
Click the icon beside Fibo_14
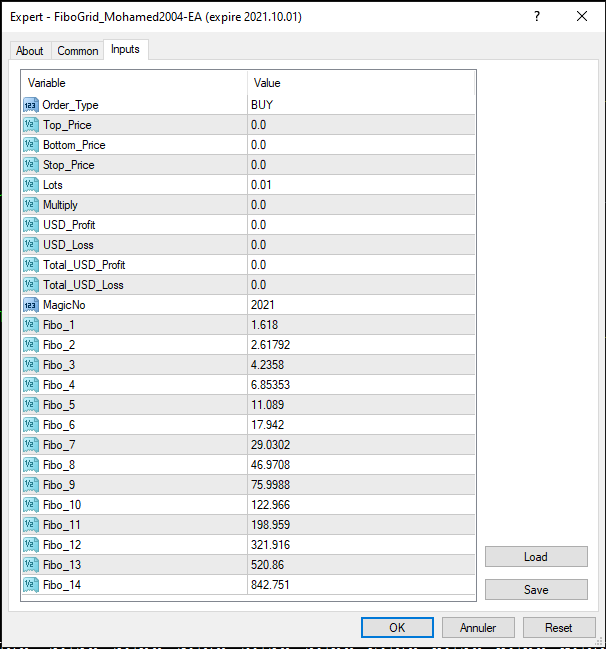pyautogui.click(x=31, y=585)
